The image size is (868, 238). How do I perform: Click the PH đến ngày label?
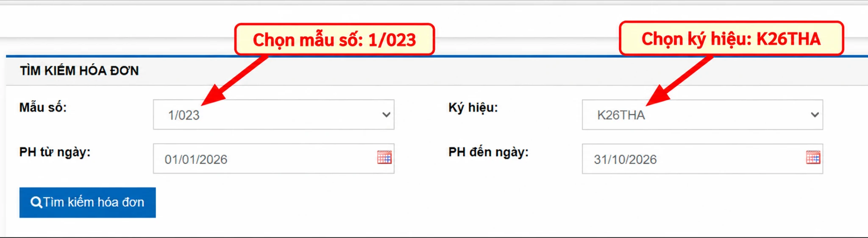click(x=488, y=152)
